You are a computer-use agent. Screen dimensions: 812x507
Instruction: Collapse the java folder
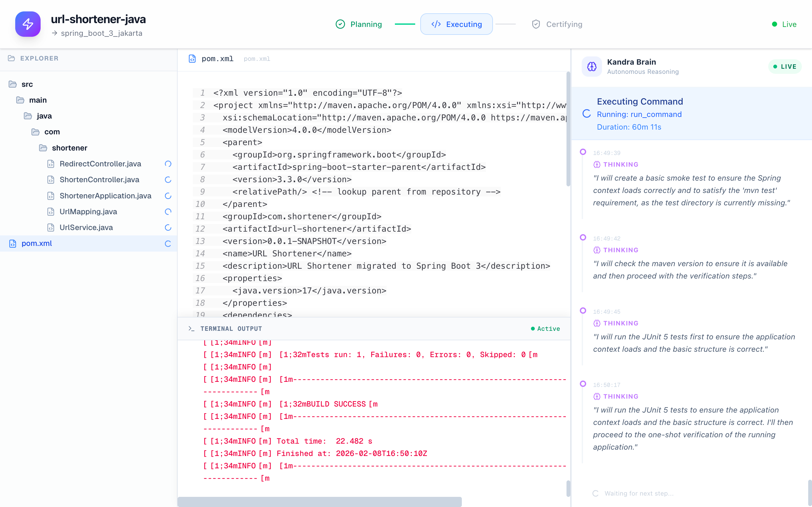click(x=44, y=116)
